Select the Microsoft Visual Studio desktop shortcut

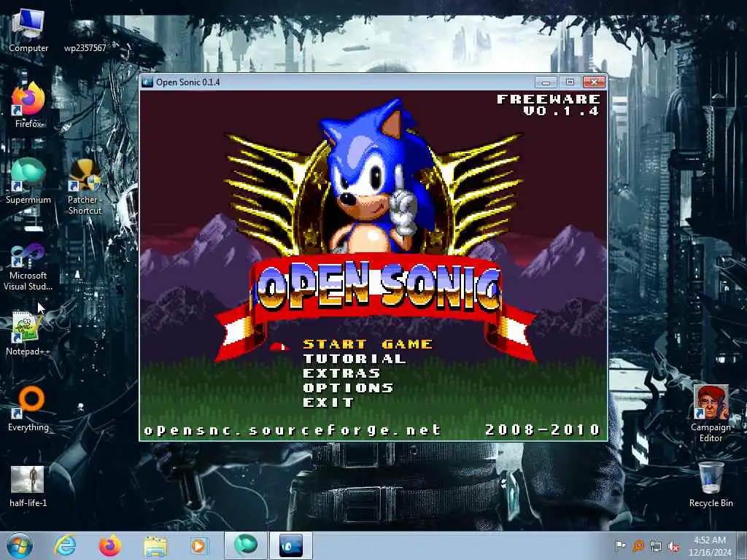pos(28,267)
